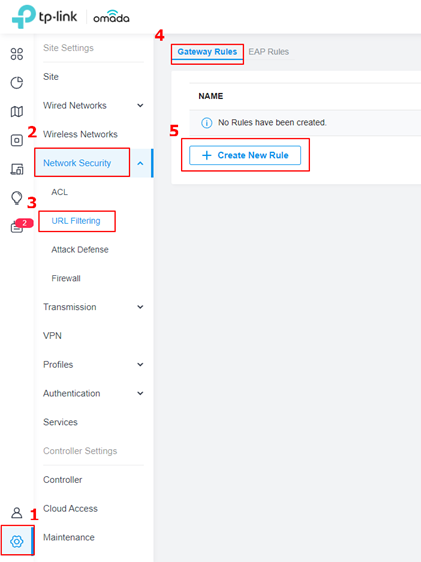This screenshot has width=421, height=562.
Task: Open the Statistics pie chart icon
Action: (x=16, y=83)
